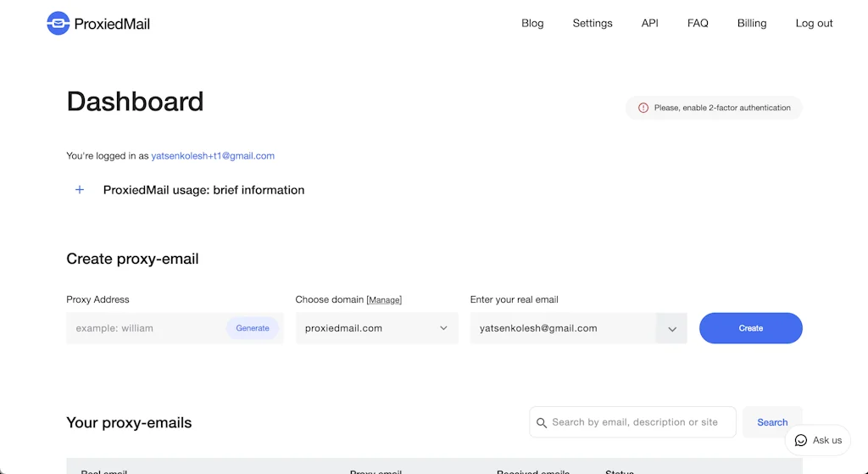Expand usage info with the blue plus icon

[80, 190]
